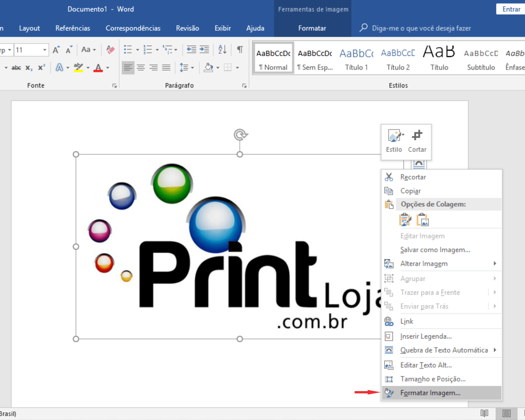Click the Sort A-Z icon
The image size is (525, 420).
pos(222,49)
